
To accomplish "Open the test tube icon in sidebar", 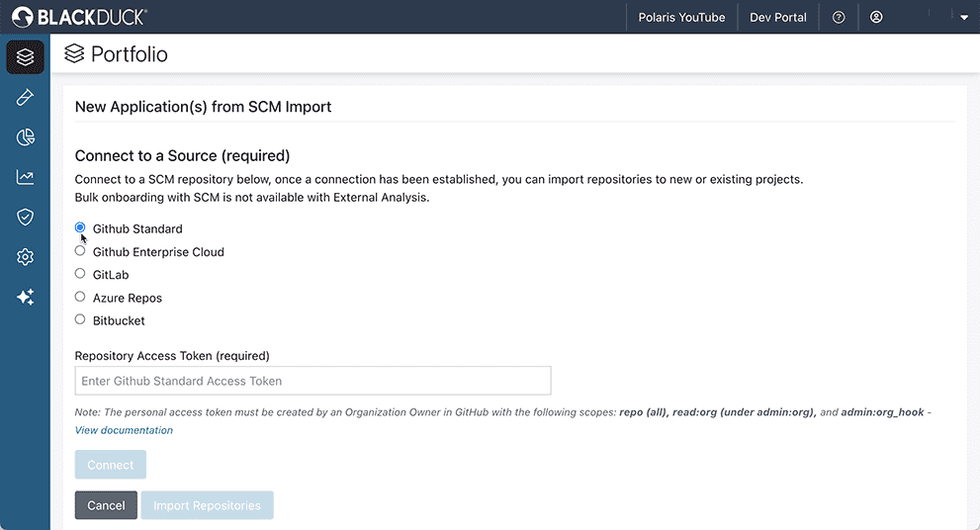I will 25,97.
